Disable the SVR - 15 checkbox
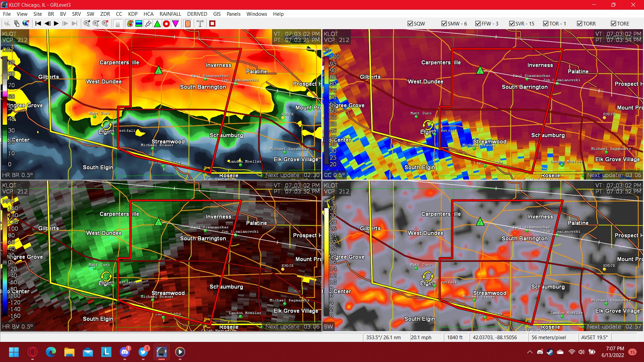The width and height of the screenshot is (644, 362). click(x=512, y=23)
